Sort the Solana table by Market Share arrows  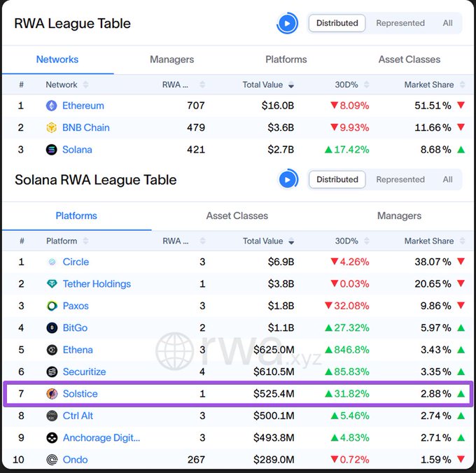[x=462, y=241]
